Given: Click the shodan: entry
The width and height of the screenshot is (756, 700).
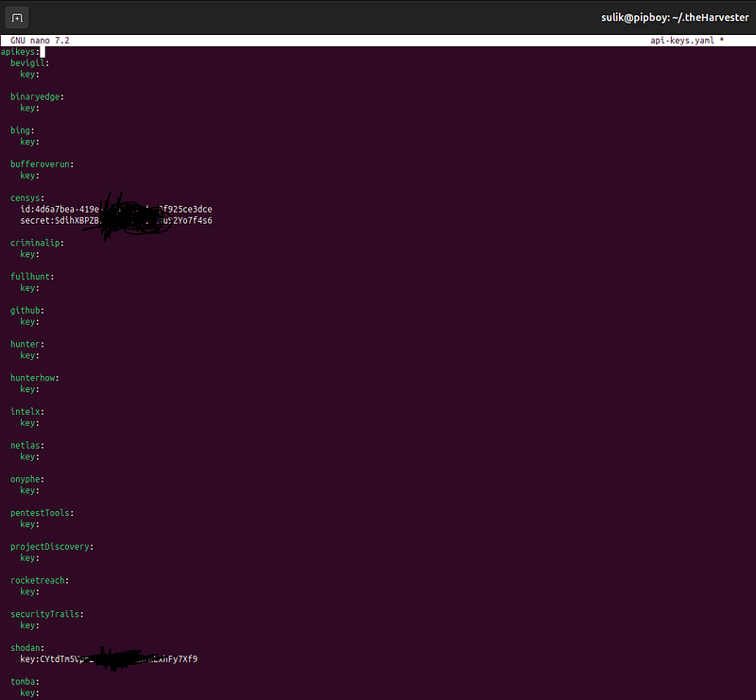Looking at the screenshot, I should pyautogui.click(x=27, y=647).
